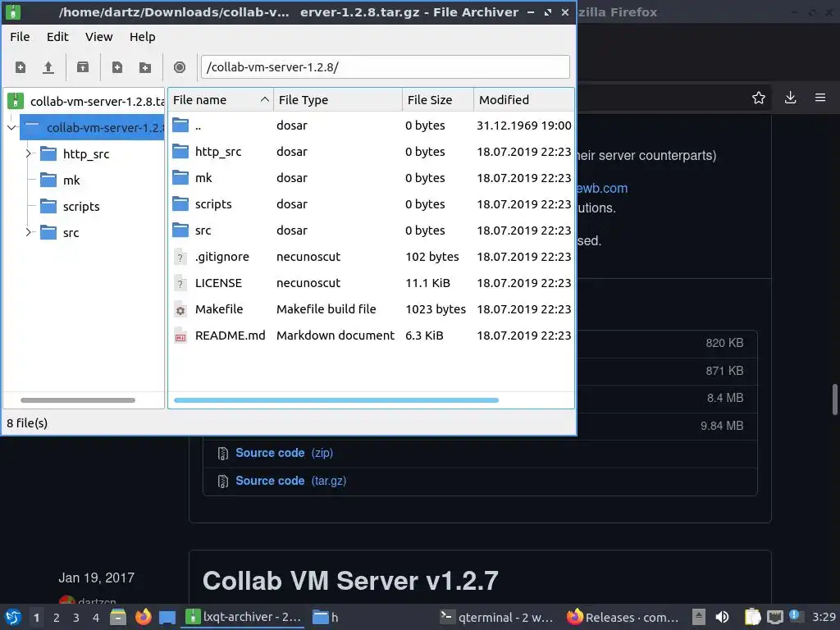Open the Help menu
Image resolution: width=840 pixels, height=630 pixels.
pyautogui.click(x=143, y=37)
